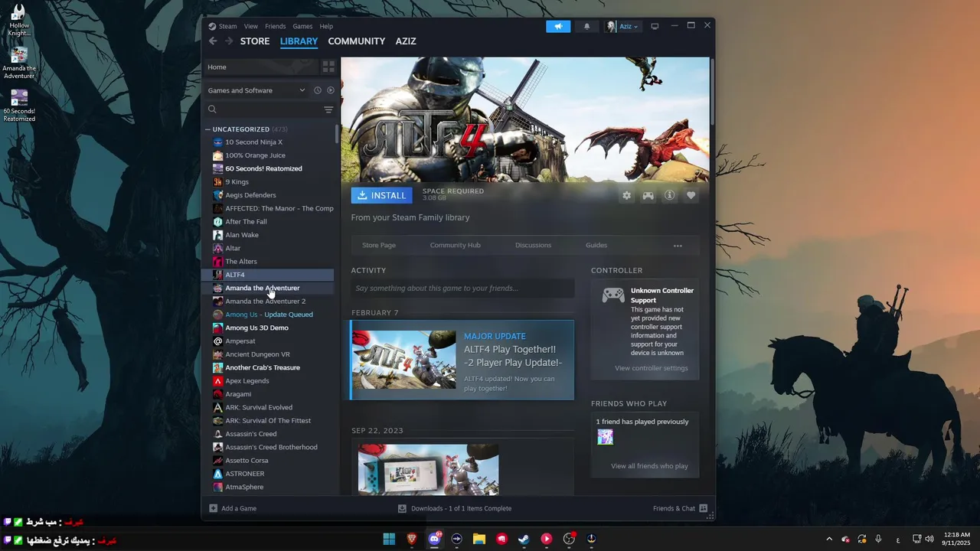This screenshot has height=551, width=980.
Task: Select Among Us - Update Queued
Action: pos(268,315)
